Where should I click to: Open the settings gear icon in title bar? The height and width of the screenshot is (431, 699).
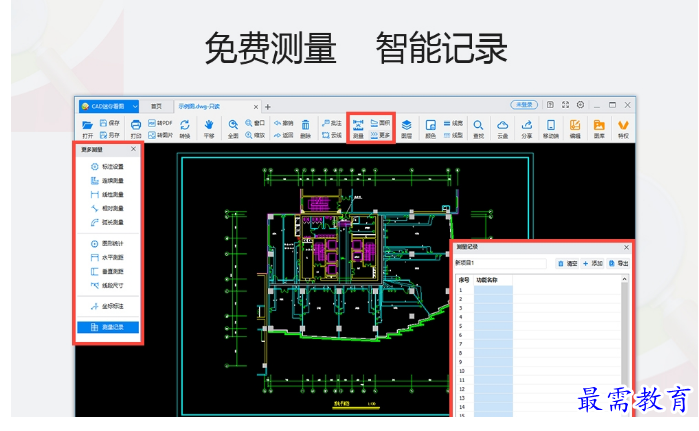tap(580, 105)
